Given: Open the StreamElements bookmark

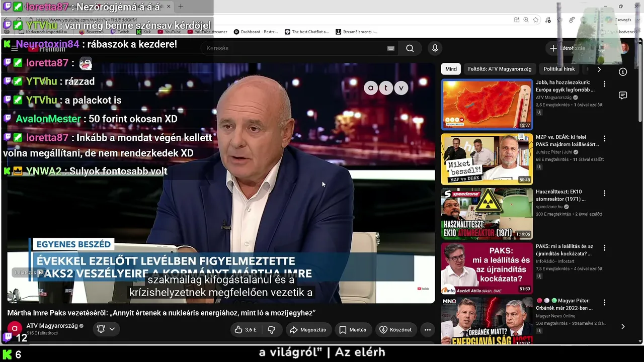Looking at the screenshot, I should (x=356, y=32).
